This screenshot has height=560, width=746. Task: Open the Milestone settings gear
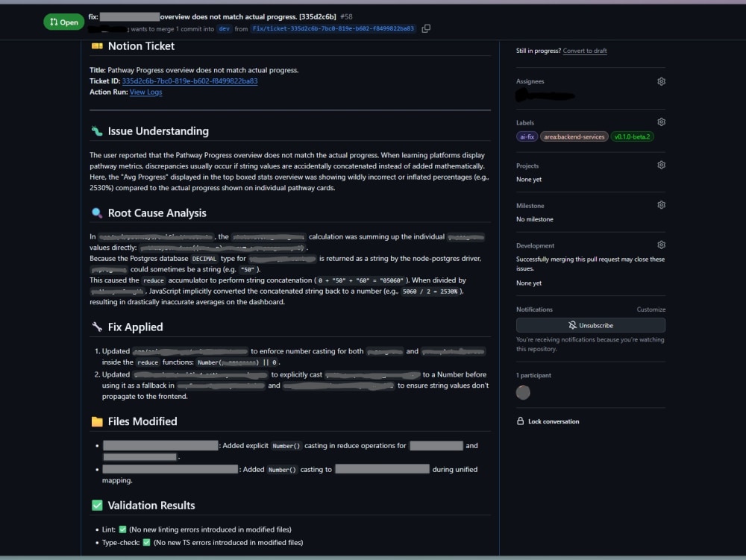coord(661,205)
